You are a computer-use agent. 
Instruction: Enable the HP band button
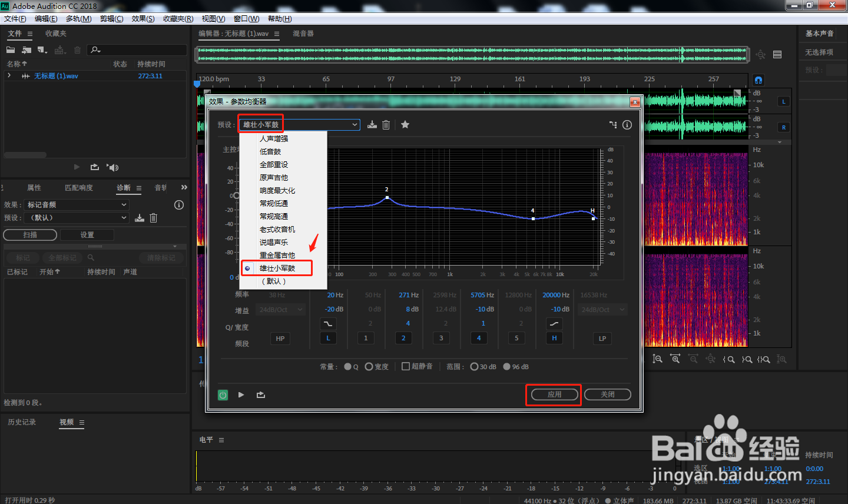(x=280, y=339)
